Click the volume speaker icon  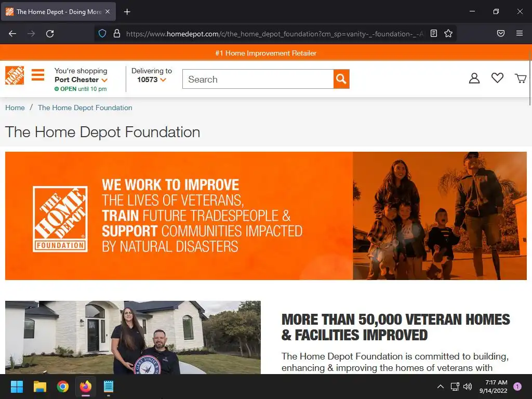(468, 387)
